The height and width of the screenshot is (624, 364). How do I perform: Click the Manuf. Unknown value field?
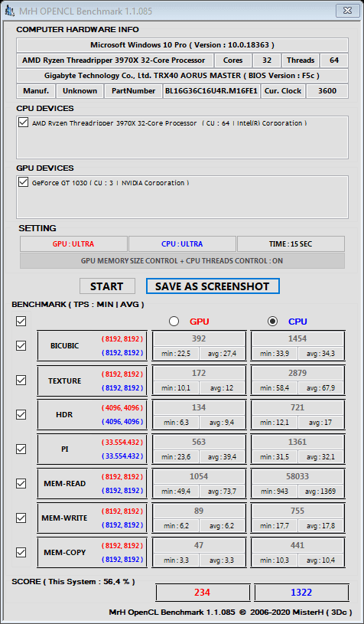(80, 91)
